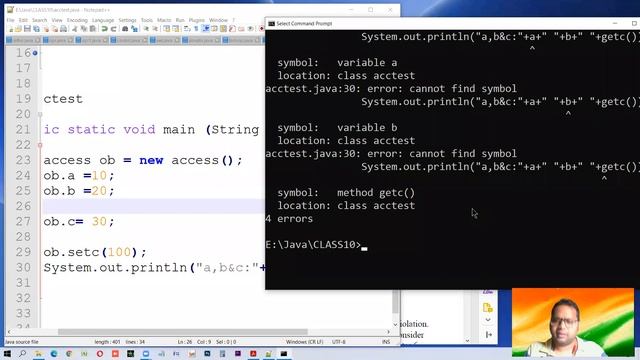
Task: Open Microsoft Edge from the taskbar
Action: click(53, 353)
